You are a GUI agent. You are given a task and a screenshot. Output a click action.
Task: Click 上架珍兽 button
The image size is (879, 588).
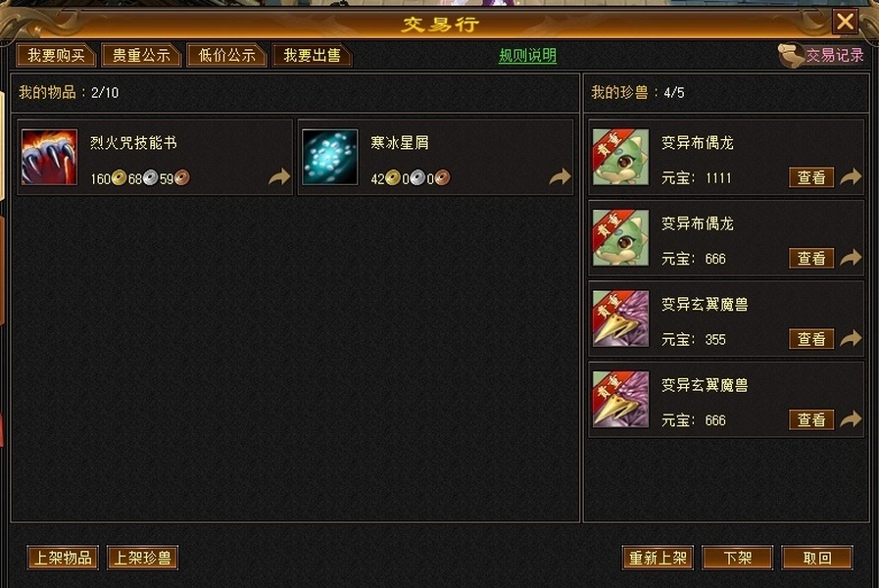pos(142,558)
